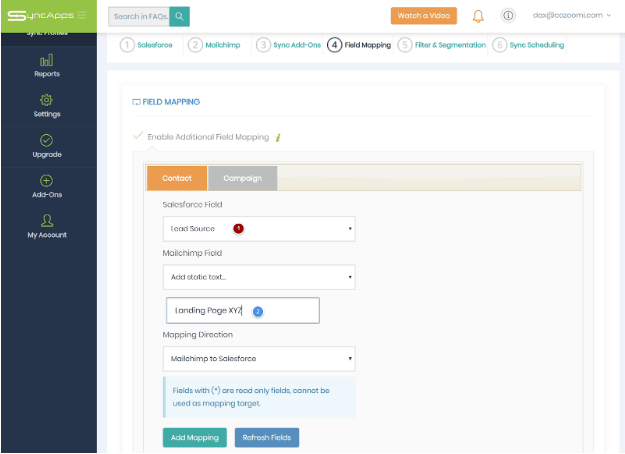625x454 pixels.
Task: Click the read only fields notice text
Action: click(x=251, y=397)
